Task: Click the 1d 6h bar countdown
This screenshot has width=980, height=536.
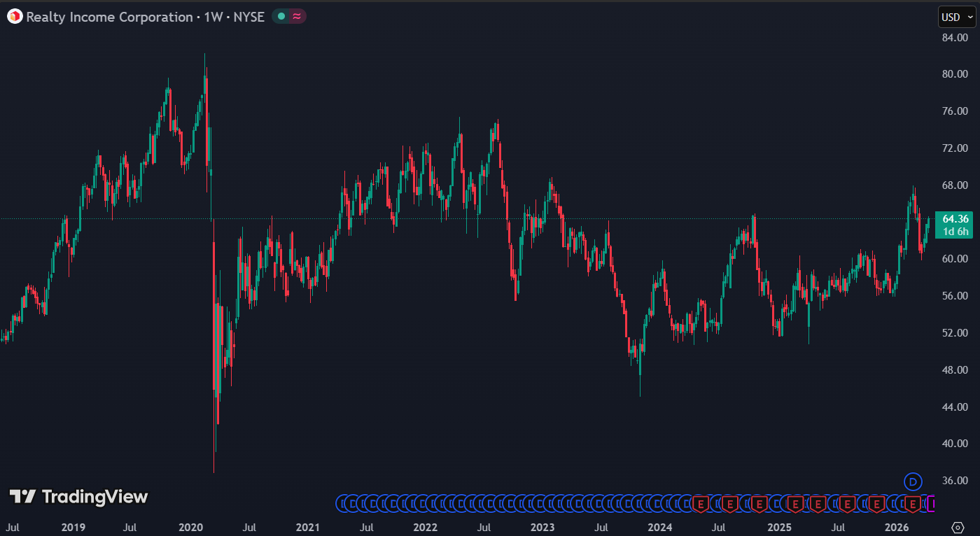Action: pos(955,232)
